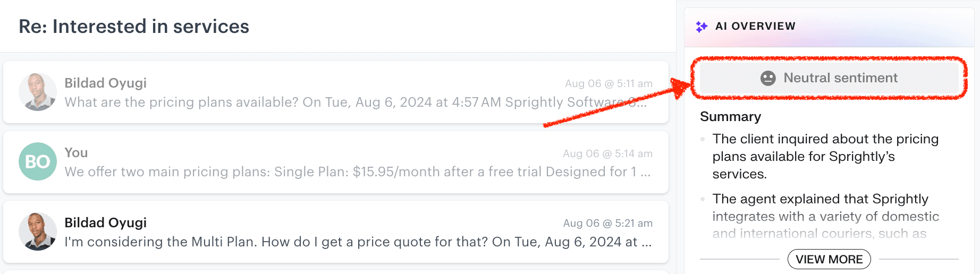Click the "You" sender name
Viewport: 980px width, 274px height.
(76, 152)
